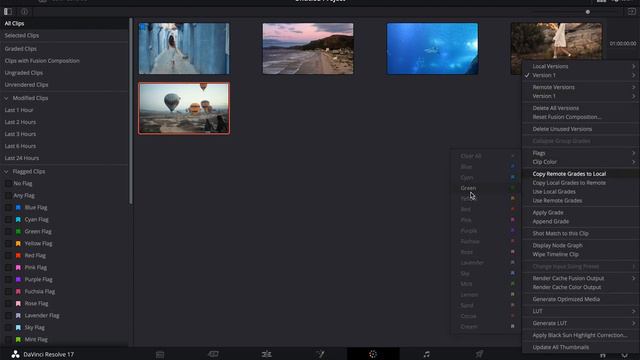
Task: Expand Render Cache Fusion Output submenu
Action: click(633, 278)
